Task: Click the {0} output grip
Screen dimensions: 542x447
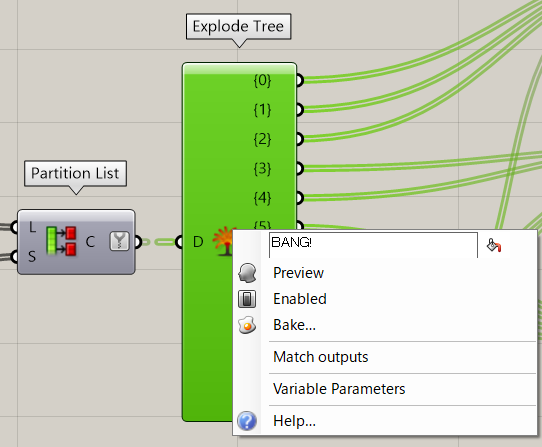Action: (x=299, y=80)
